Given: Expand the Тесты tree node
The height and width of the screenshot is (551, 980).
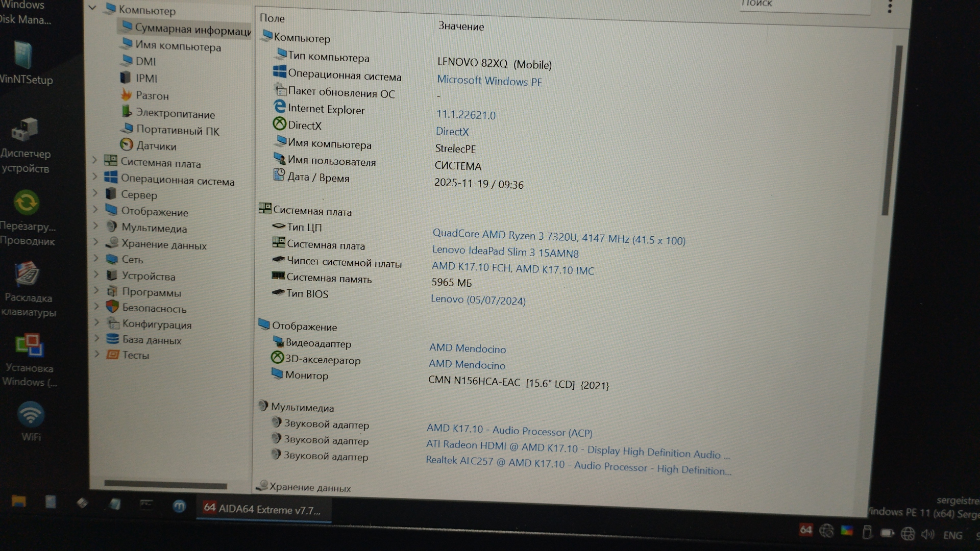Looking at the screenshot, I should click(97, 354).
